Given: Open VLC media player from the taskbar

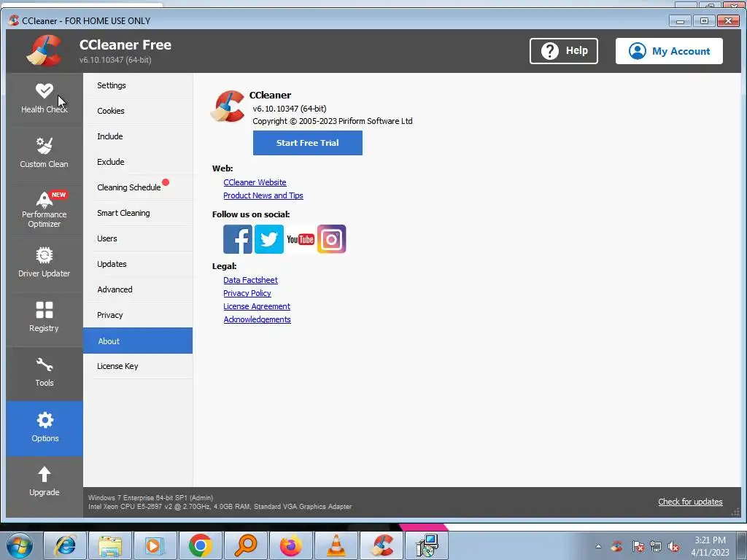Looking at the screenshot, I should [x=336, y=545].
